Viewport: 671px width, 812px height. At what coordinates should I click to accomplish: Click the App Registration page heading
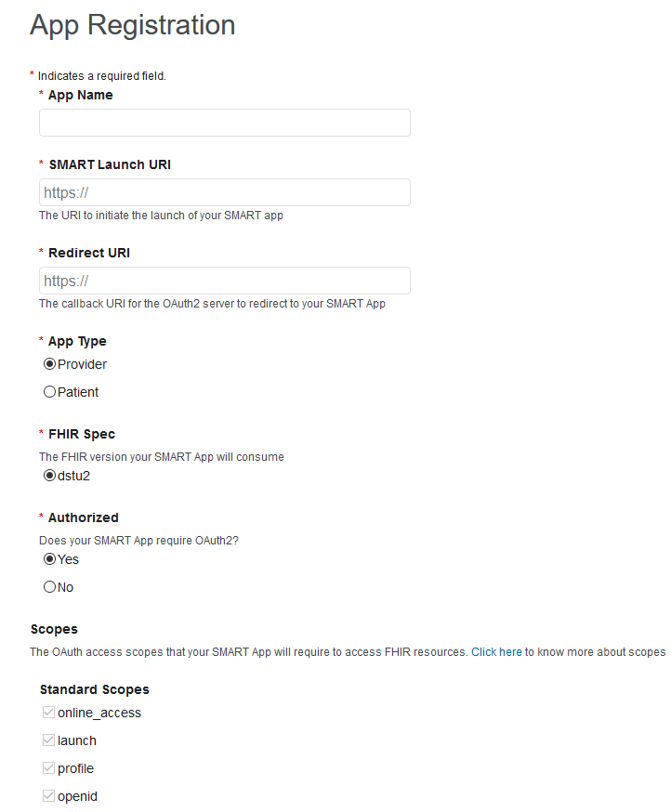[132, 25]
